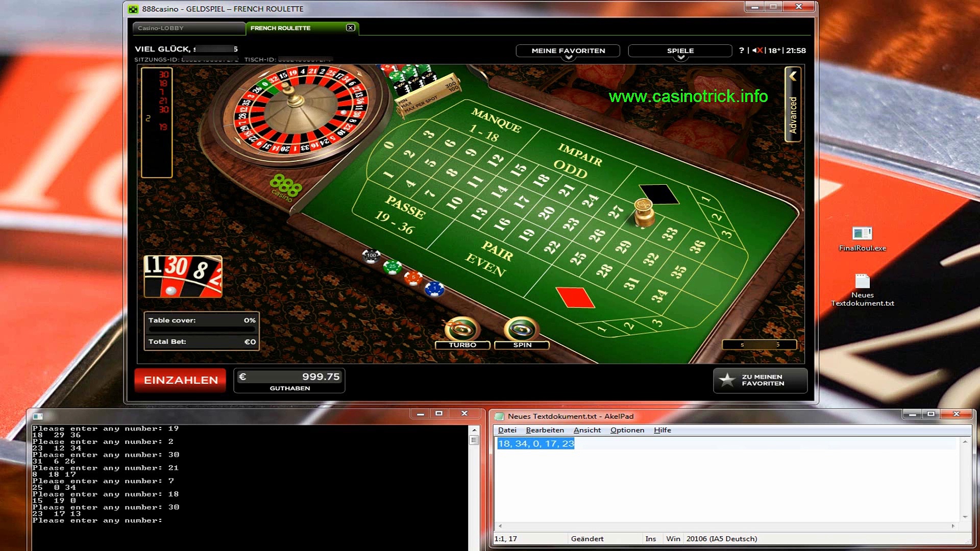Bet on the red diamond field
Image resolution: width=980 pixels, height=551 pixels.
pyautogui.click(x=575, y=297)
